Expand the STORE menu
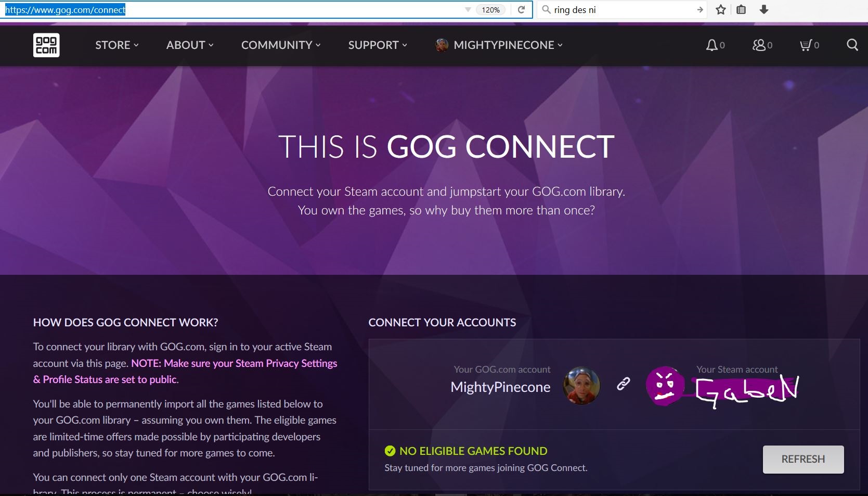The width and height of the screenshot is (868, 496). tap(116, 45)
